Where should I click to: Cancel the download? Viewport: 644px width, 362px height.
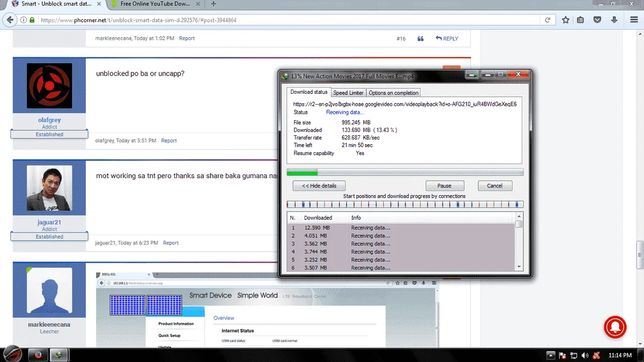(x=495, y=186)
